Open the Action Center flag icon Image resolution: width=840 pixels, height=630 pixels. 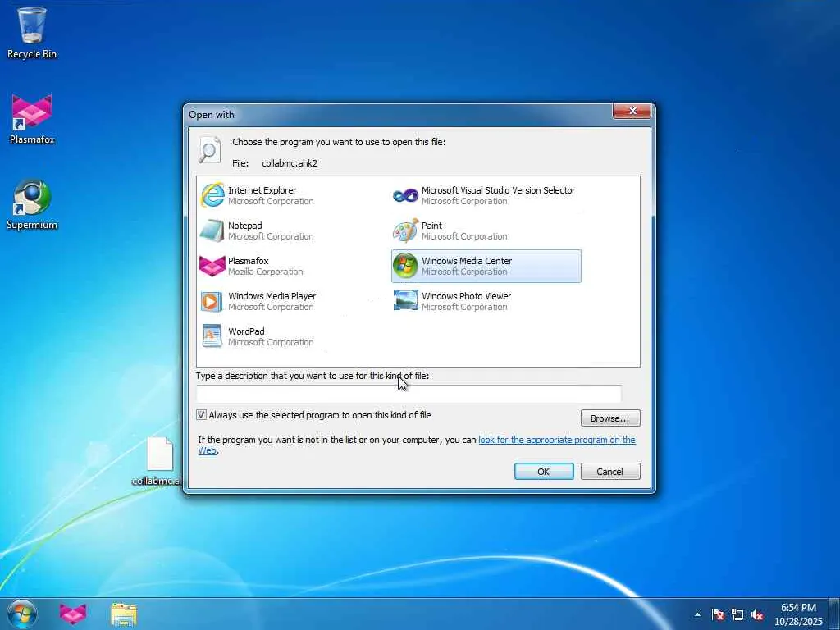718,614
